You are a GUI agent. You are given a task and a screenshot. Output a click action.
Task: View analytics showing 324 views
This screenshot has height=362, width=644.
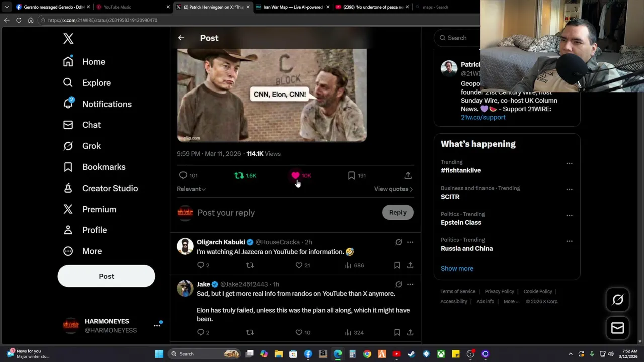354,332
